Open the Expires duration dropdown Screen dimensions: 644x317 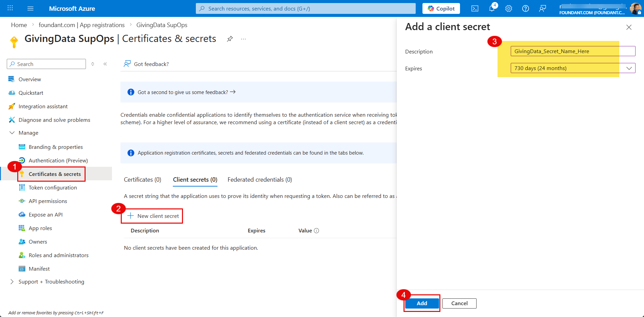point(573,68)
